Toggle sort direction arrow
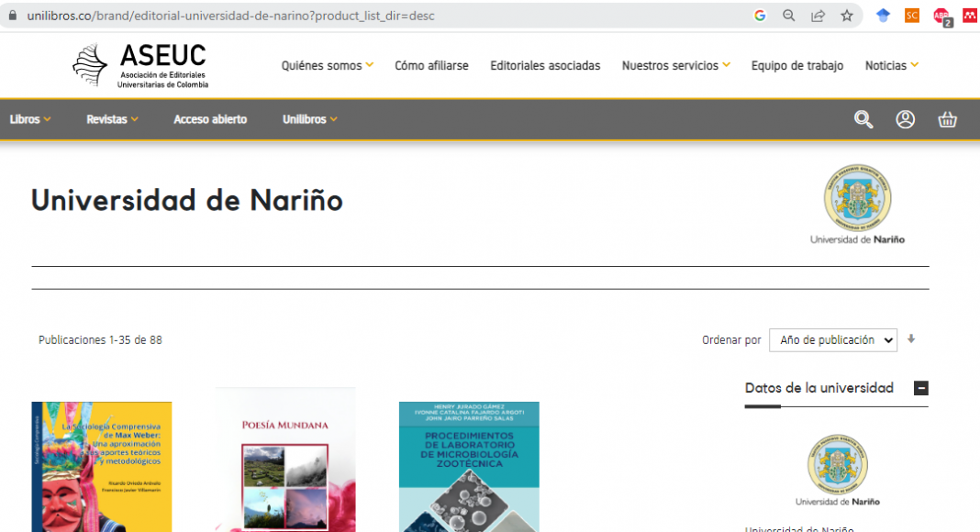Screen dimensions: 980x532 coord(911,339)
